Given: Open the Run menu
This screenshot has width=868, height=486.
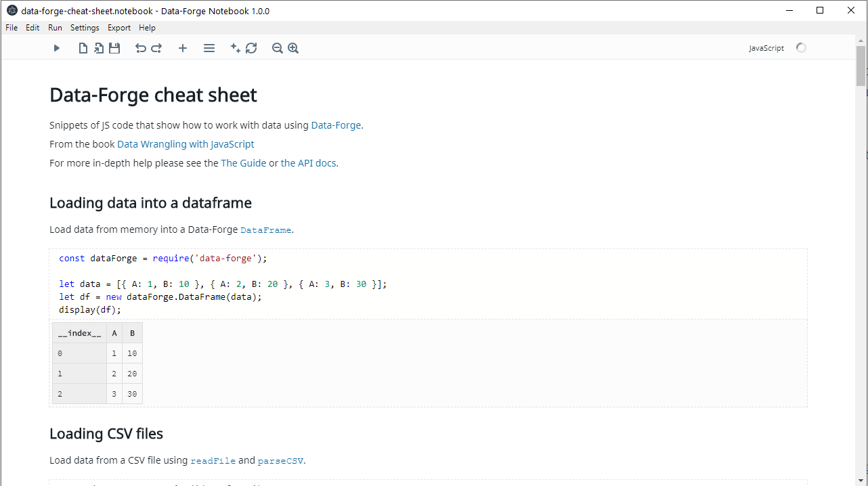Looking at the screenshot, I should point(55,28).
